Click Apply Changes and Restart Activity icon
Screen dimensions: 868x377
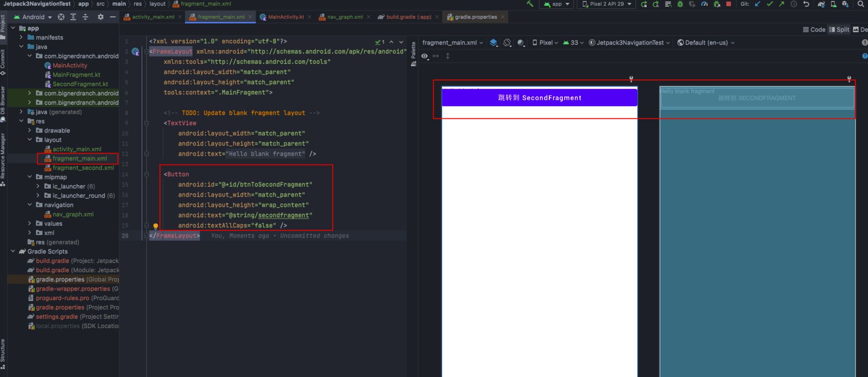[656, 4]
